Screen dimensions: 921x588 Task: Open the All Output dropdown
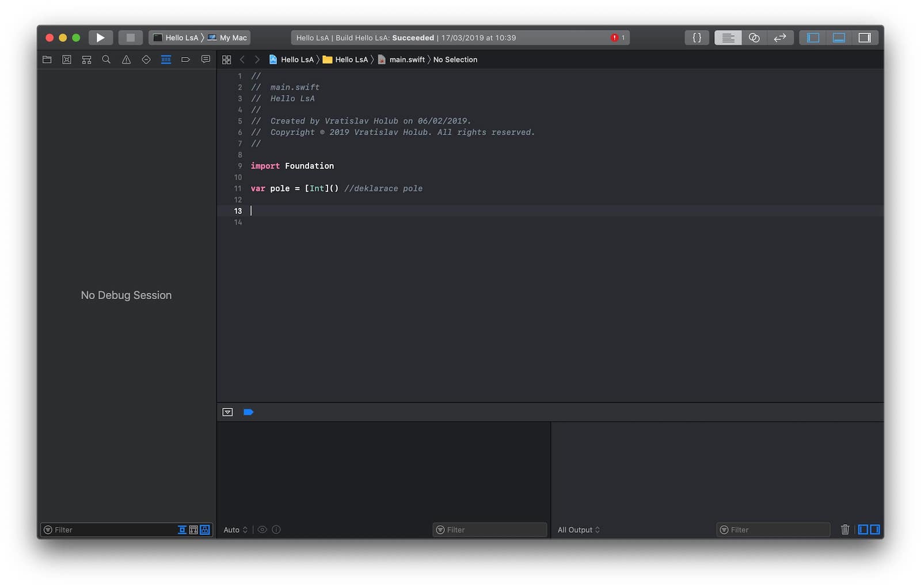click(579, 530)
